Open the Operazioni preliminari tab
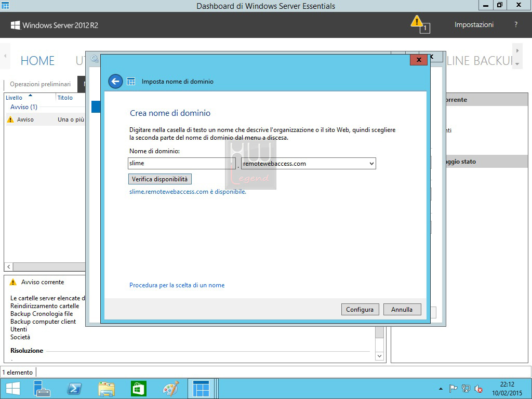532x399 pixels. (41, 84)
